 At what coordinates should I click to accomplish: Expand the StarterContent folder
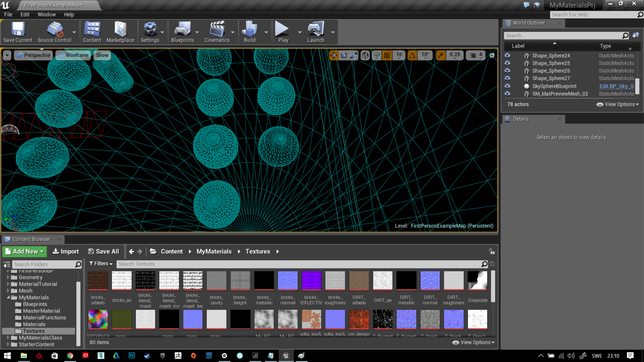pos(8,344)
